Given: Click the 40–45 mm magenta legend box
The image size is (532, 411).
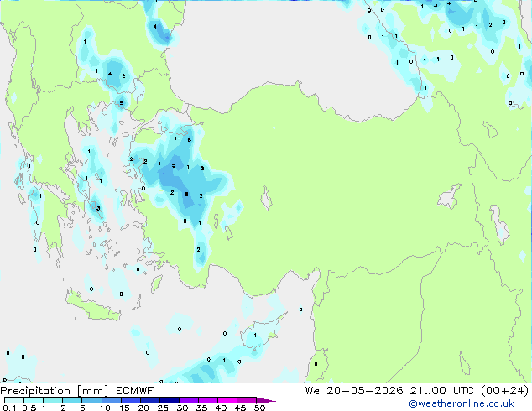Looking at the screenshot, I should (x=227, y=400).
